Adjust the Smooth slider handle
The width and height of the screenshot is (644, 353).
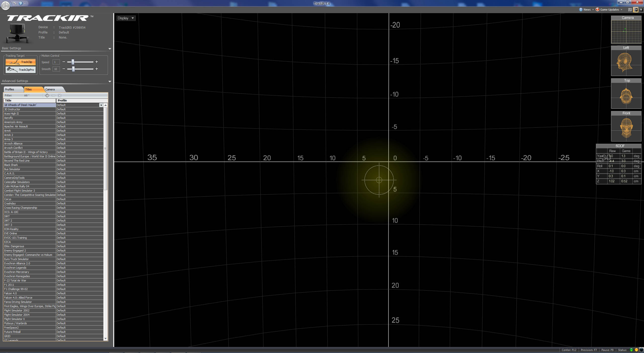[x=73, y=69]
